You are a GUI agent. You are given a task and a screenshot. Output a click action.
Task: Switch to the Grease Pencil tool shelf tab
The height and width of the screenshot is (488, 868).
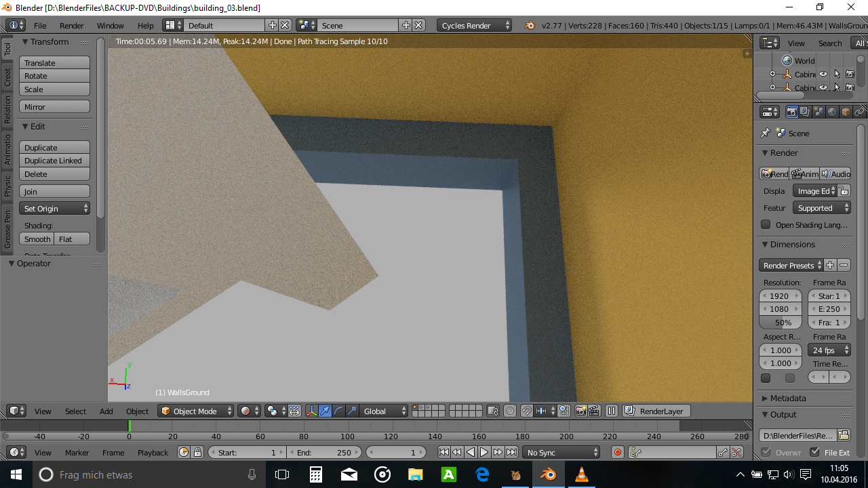(x=7, y=229)
